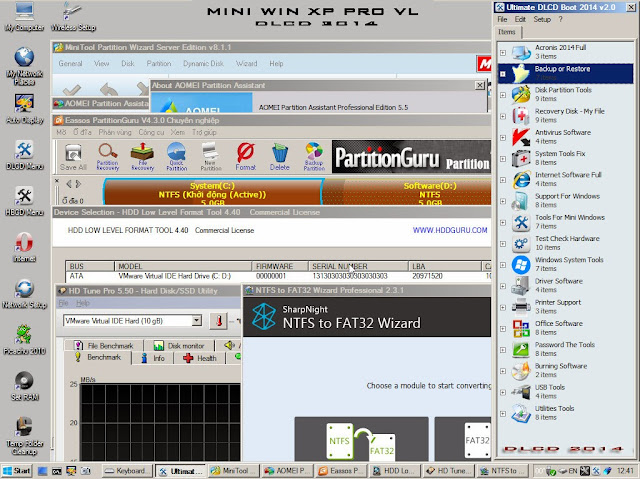
Task: Switch to HD Tune taskbar button
Action: [x=448, y=471]
